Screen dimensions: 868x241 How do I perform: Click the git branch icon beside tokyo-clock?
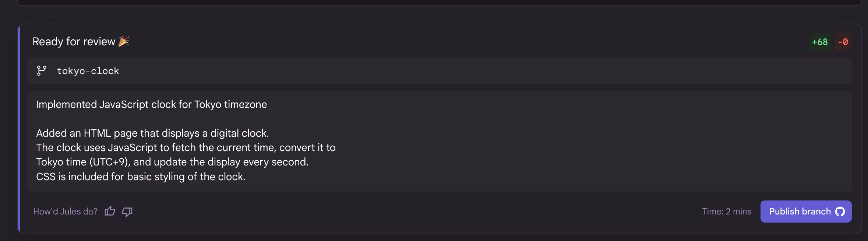pyautogui.click(x=42, y=71)
